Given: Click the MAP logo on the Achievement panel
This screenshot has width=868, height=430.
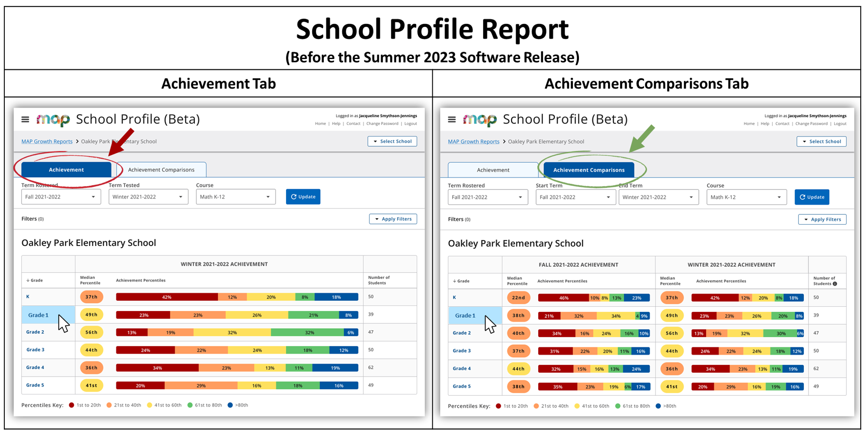Looking at the screenshot, I should coord(53,119).
